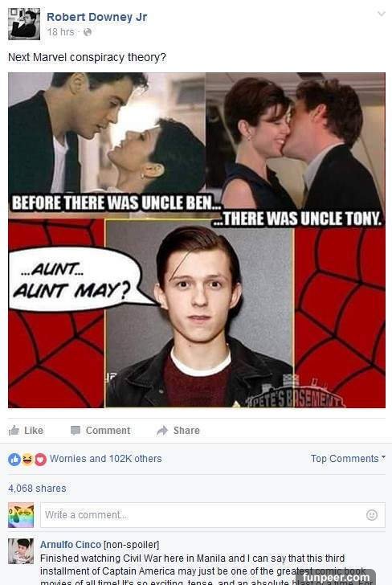The height and width of the screenshot is (585, 392).
Task: Click the Comment speech bubble icon
Action: pos(76,431)
